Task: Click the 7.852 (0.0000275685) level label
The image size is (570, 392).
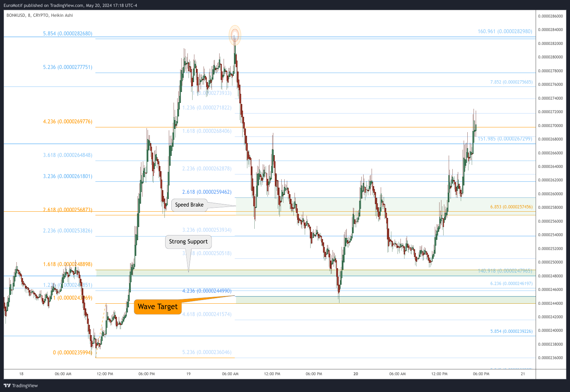Action: 512,82
